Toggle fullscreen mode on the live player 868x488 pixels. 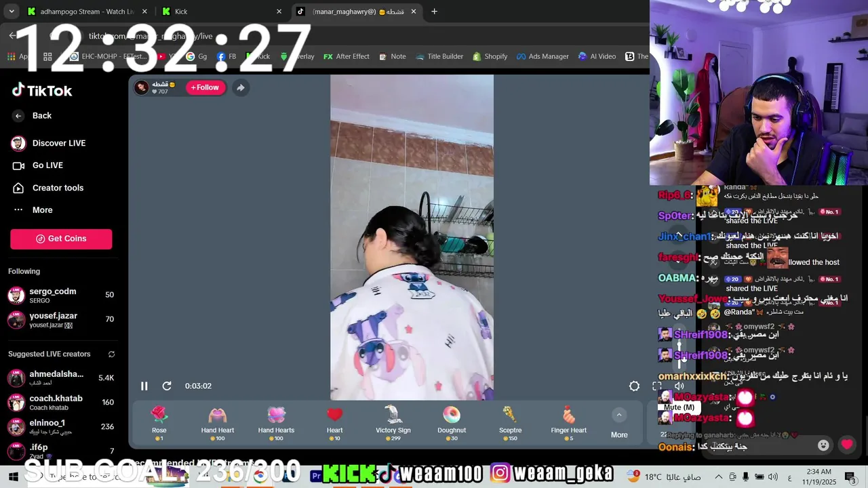[656, 386]
